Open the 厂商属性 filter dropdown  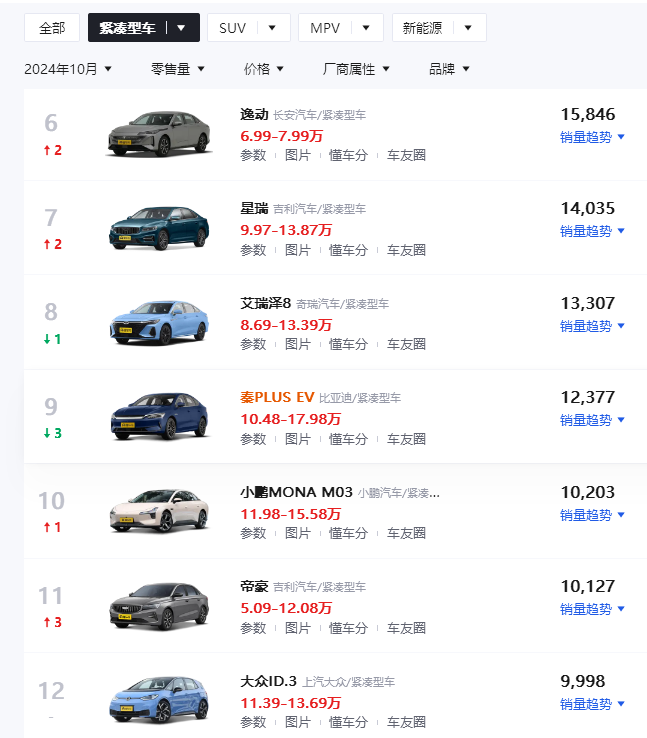356,69
